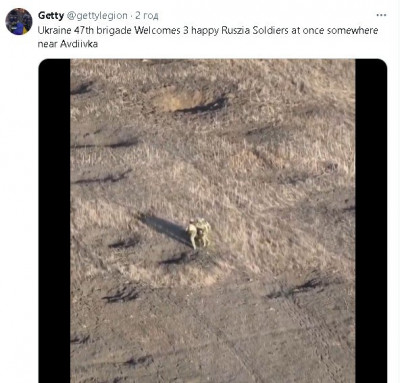The image size is (400, 383).
Task: Click the right black letterbox bar
Action: click(371, 221)
